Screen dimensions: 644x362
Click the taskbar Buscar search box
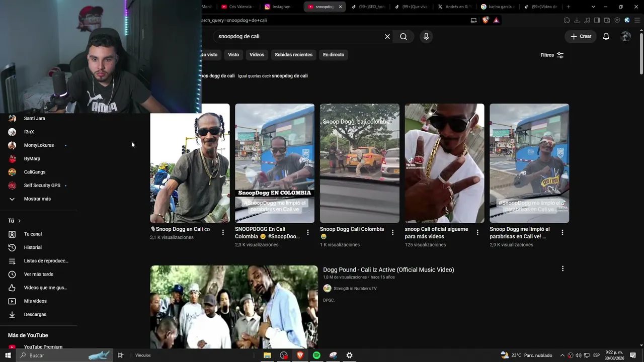pyautogui.click(x=65, y=355)
